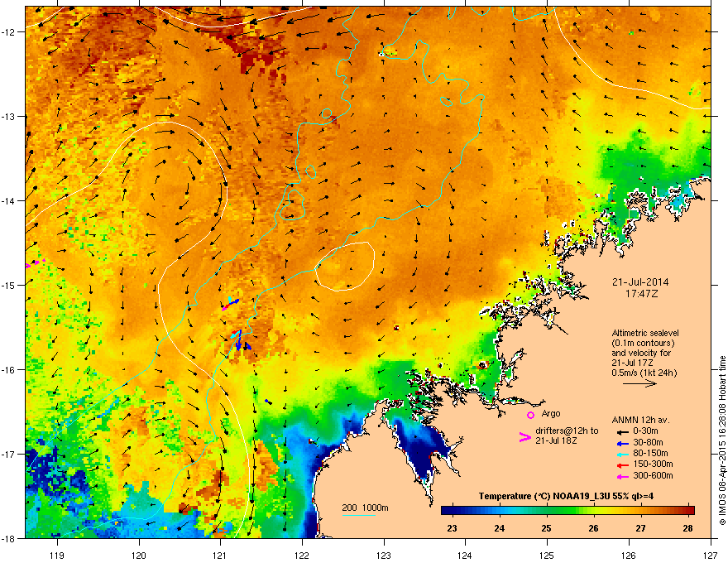728x563 pixels.
Task: Click the 'Argo' legend label
Action: point(551,413)
